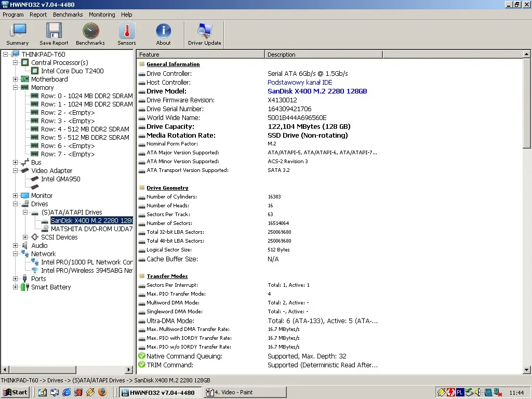Open the Sensors thermometer icon

[127, 34]
